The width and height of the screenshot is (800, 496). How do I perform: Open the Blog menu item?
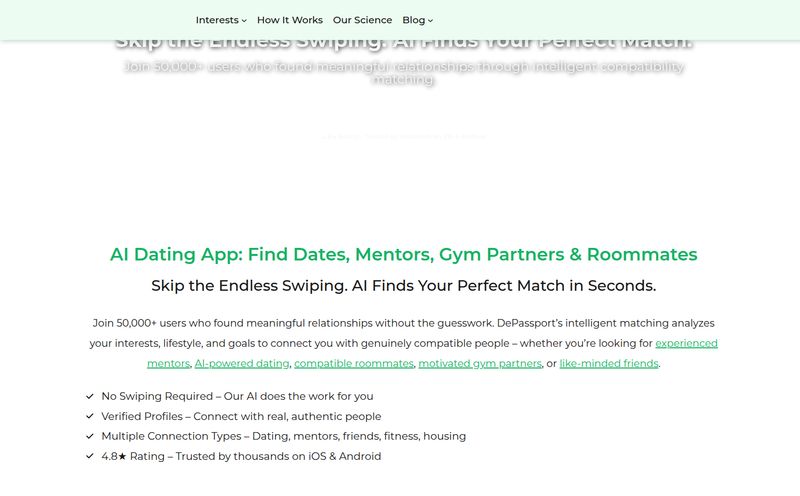tap(413, 20)
